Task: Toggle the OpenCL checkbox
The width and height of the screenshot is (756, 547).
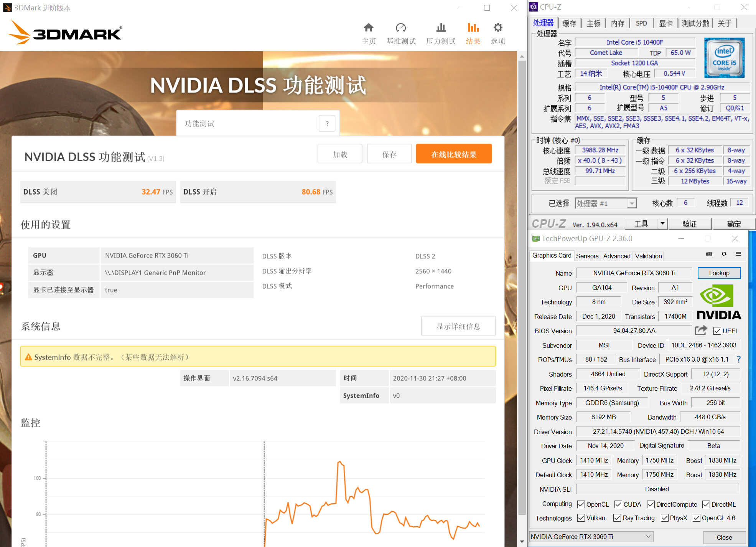Action: 581,504
